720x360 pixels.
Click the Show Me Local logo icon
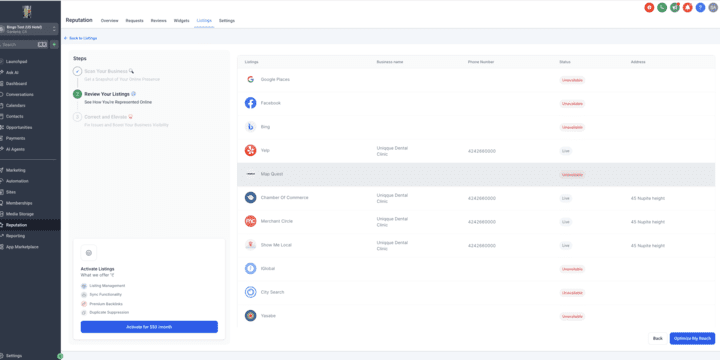tap(250, 245)
